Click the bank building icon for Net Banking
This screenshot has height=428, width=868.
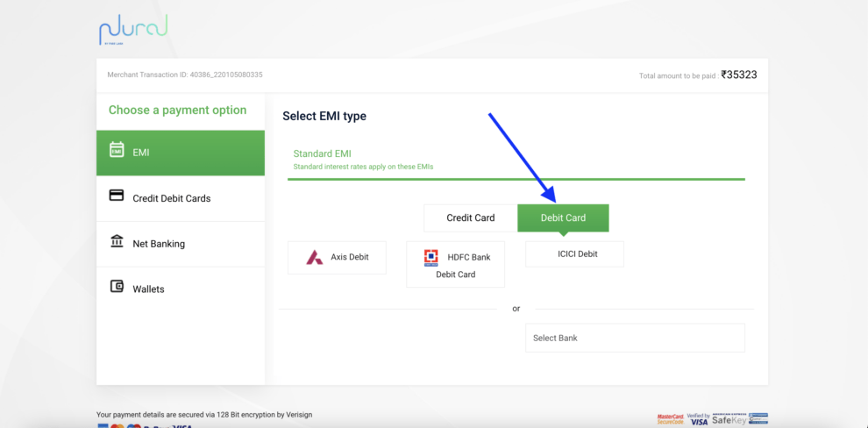click(117, 241)
